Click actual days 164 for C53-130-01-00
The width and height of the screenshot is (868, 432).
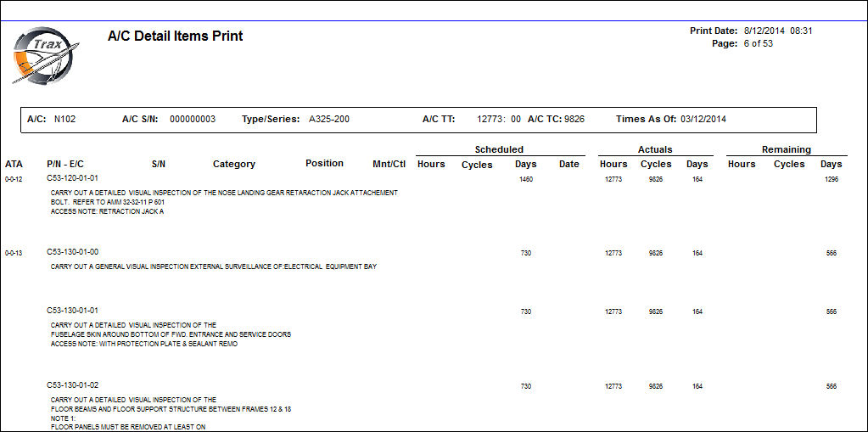697,253
